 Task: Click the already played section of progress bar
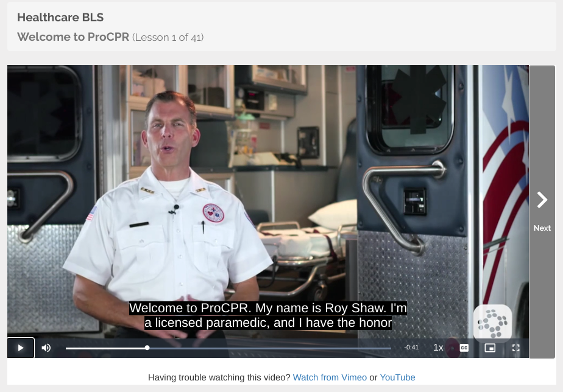point(105,348)
